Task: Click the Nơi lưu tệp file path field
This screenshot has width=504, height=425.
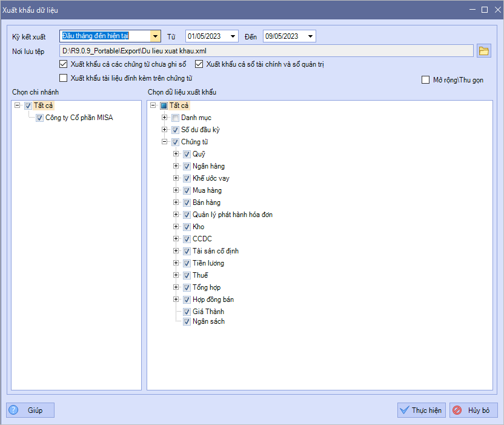Action: [x=267, y=51]
